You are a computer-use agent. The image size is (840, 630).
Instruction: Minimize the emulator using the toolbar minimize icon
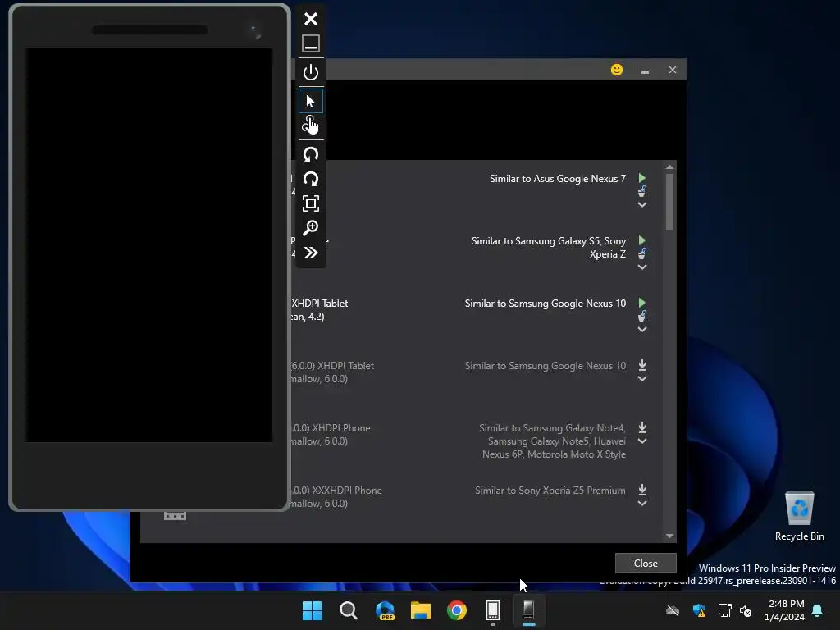click(311, 43)
